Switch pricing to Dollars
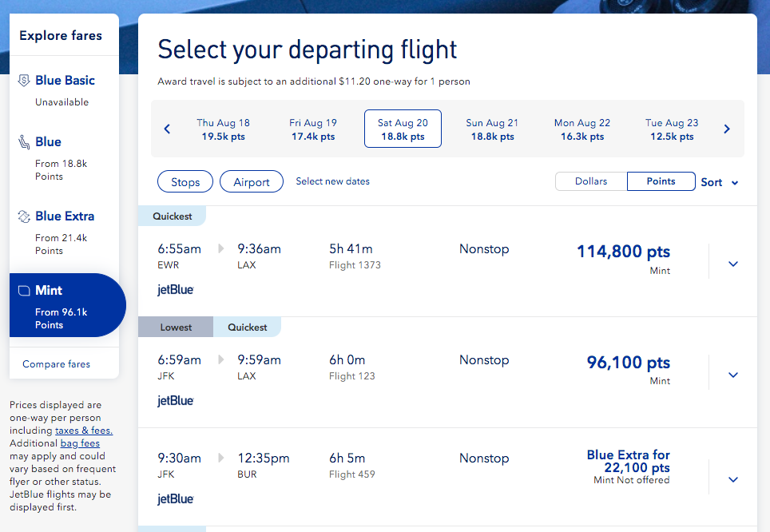770x532 pixels. pyautogui.click(x=591, y=181)
